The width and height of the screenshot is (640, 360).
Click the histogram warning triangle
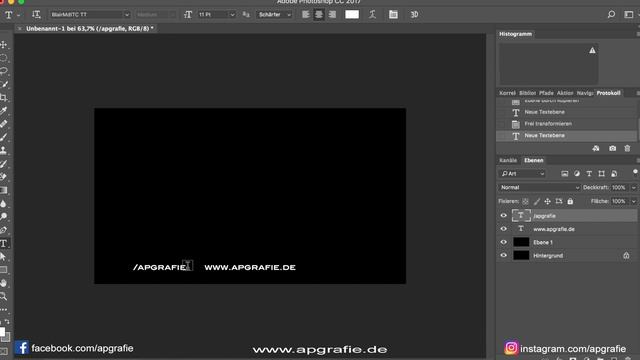[x=592, y=51]
